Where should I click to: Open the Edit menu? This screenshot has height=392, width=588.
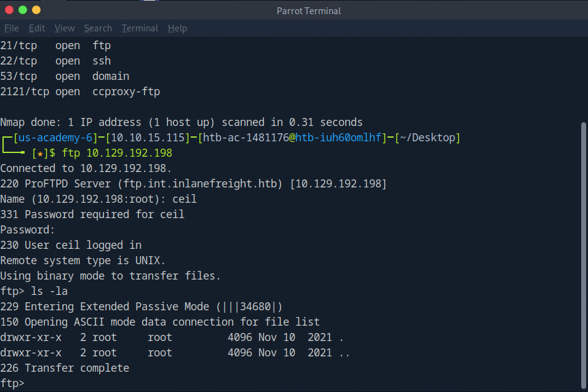pyautogui.click(x=37, y=28)
